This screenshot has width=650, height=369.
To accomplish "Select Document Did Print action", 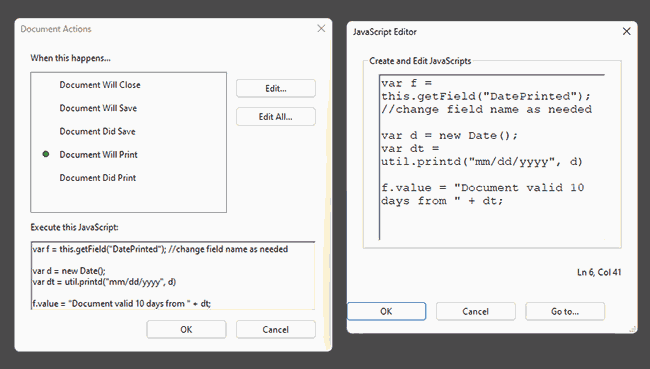I will point(98,177).
